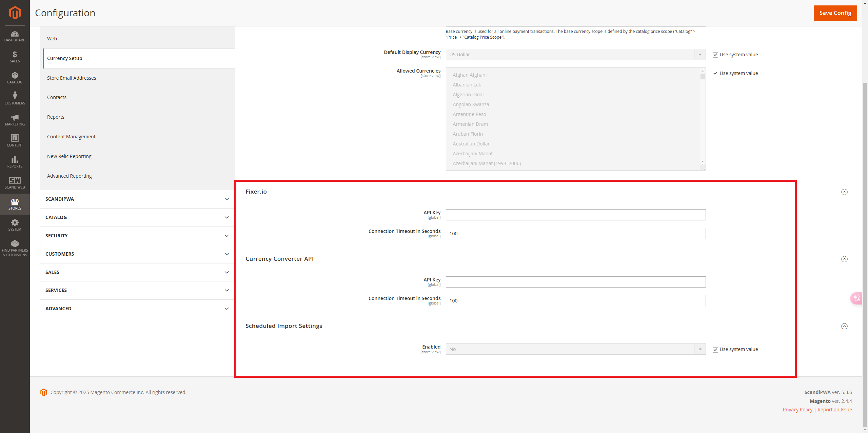Select the Advanced Reporting tab
The width and height of the screenshot is (868, 433).
point(70,176)
